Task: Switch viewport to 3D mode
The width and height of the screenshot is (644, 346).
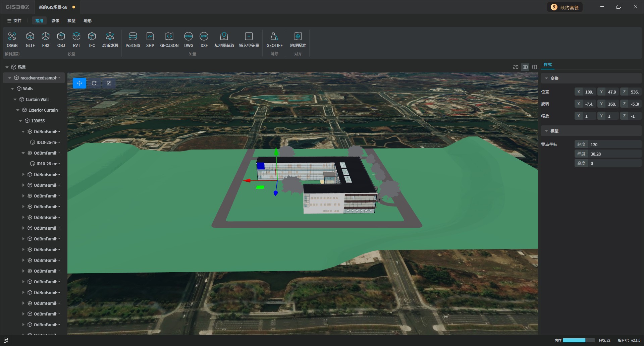Action: click(x=525, y=67)
